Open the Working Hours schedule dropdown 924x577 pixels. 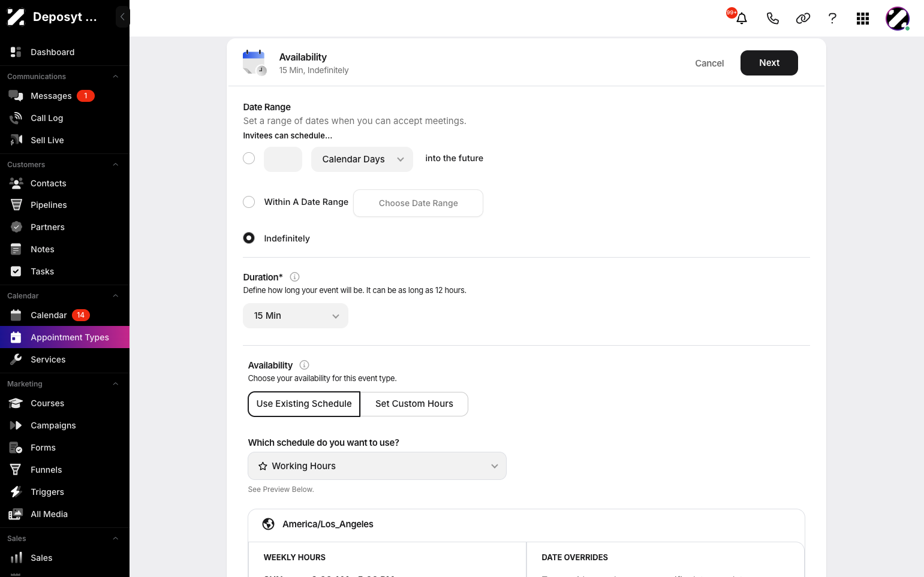click(377, 466)
